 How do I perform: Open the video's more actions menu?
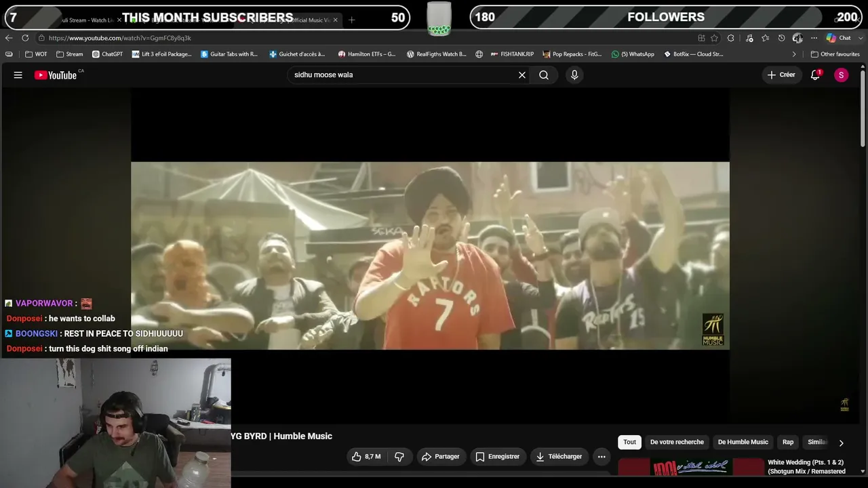(601, 457)
